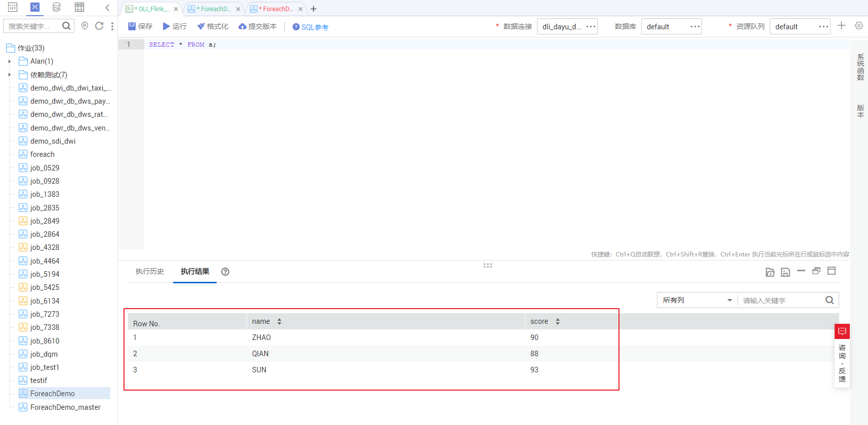
Task: Collapse the left sidebar with arrow icon
Action: pos(107,8)
